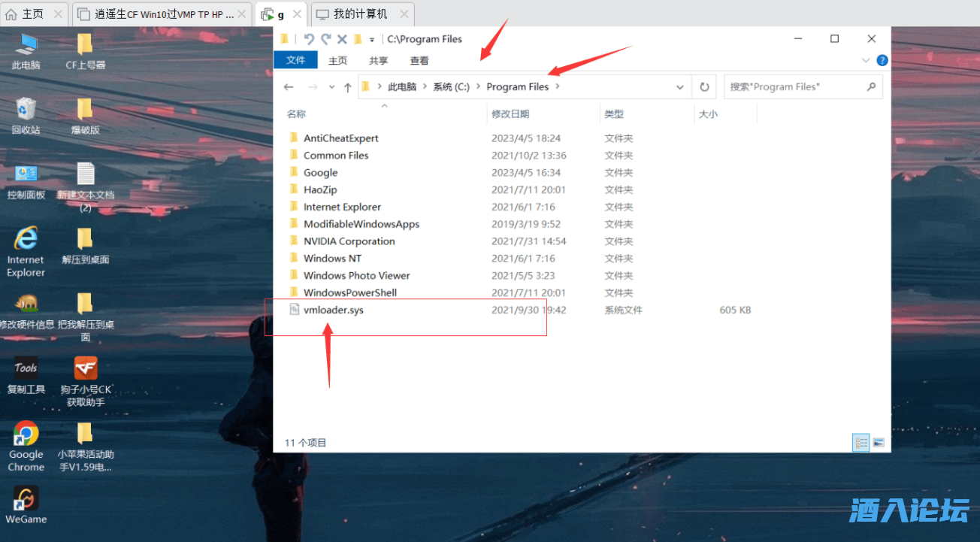Click Delete X in quick access toolbar
Image resolution: width=980 pixels, height=542 pixels.
(x=342, y=39)
